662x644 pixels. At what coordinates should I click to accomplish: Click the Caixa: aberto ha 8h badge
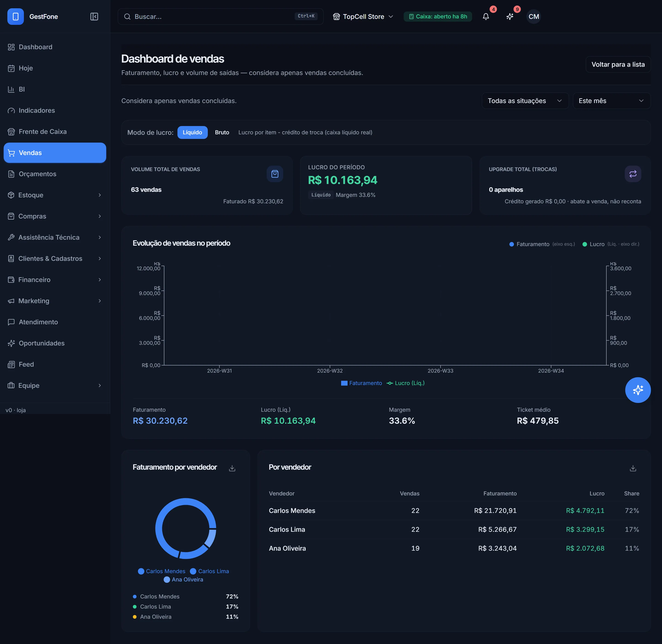(438, 17)
